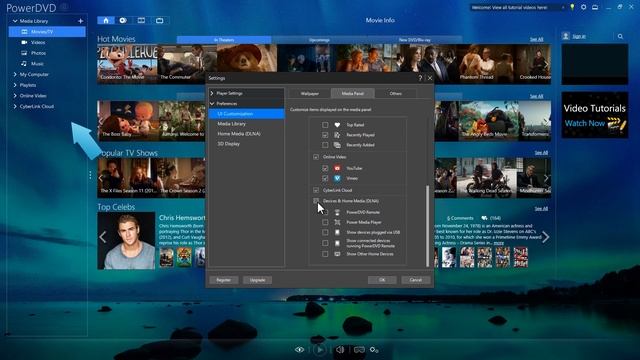Enable the Recently Added checkbox

pos(325,145)
